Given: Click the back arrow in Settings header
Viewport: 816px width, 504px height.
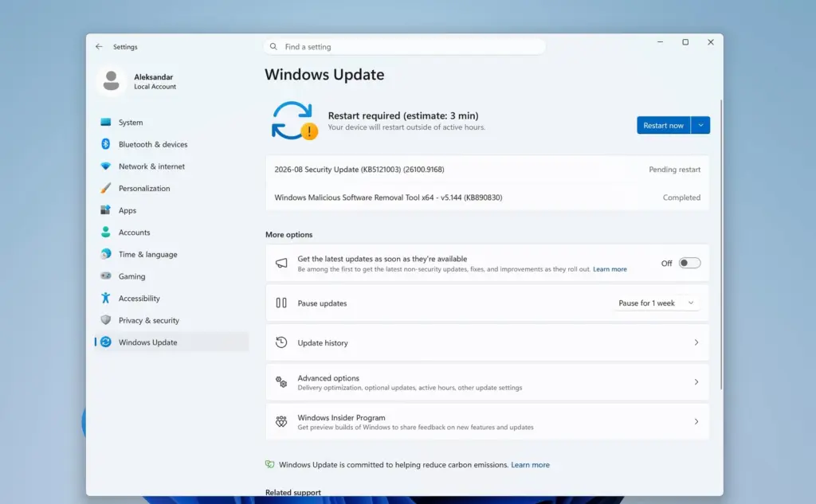Looking at the screenshot, I should 99,46.
